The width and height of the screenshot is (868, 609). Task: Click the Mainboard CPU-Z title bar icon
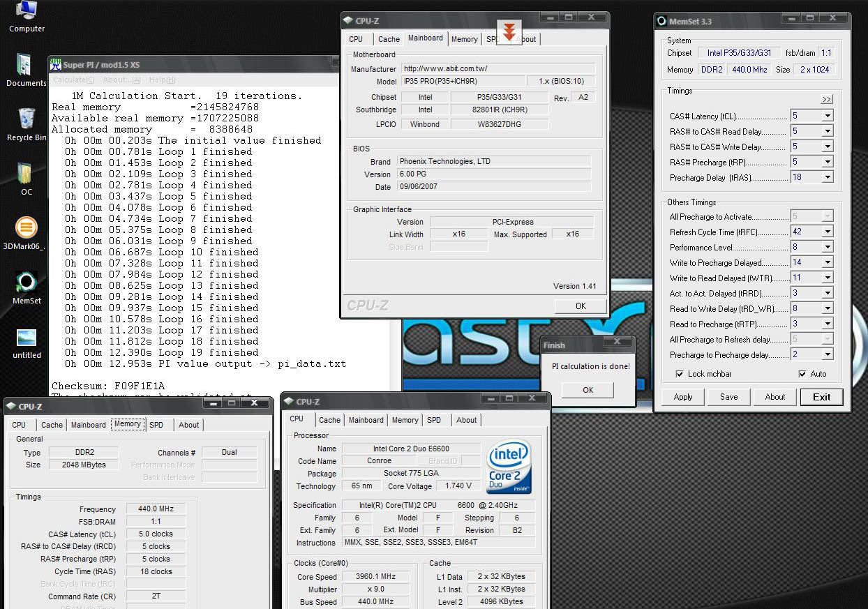click(x=347, y=21)
